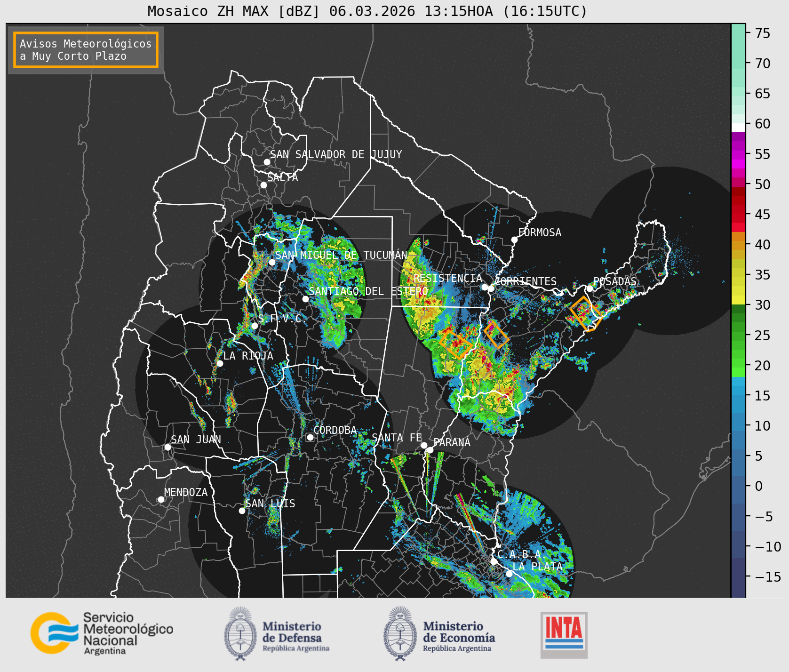Click the SALTA label text
Viewport: 789px width, 672px height.
pos(283,177)
